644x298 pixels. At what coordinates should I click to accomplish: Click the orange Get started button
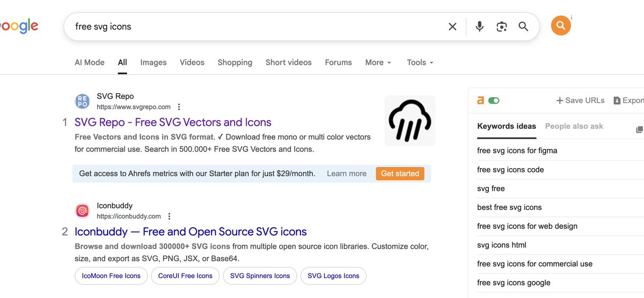pos(400,173)
